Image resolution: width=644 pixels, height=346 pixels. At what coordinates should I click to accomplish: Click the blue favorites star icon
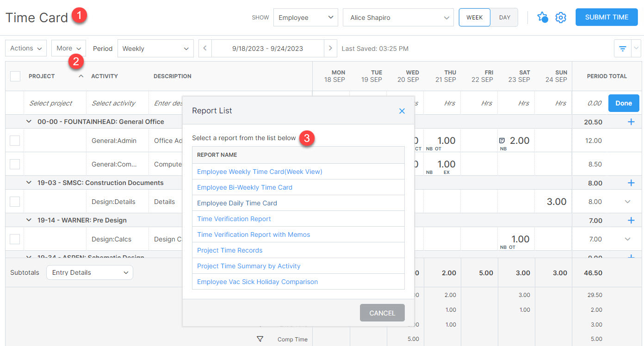542,17
